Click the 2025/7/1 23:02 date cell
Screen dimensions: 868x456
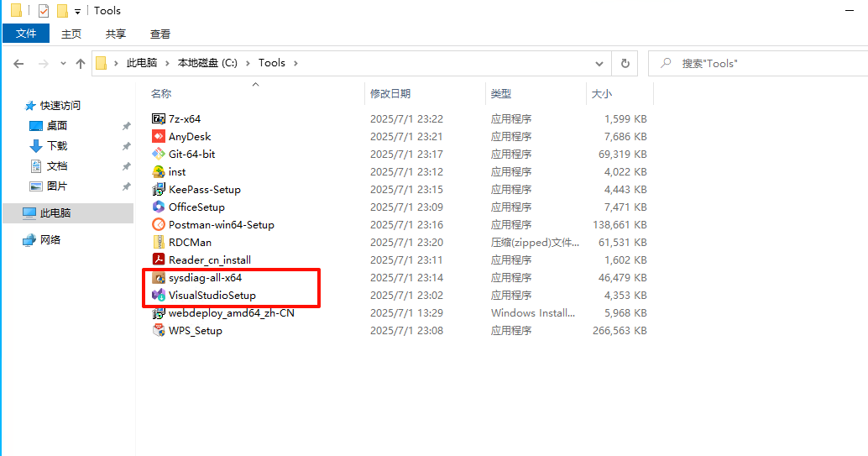point(407,296)
